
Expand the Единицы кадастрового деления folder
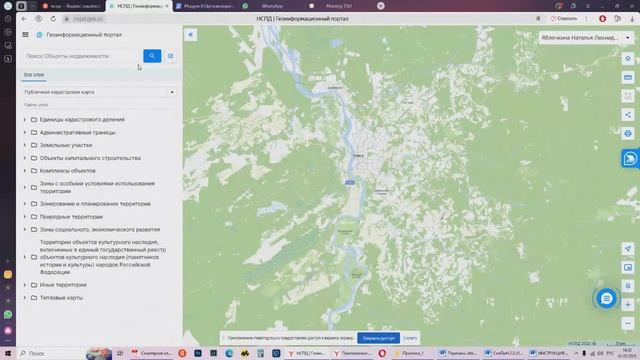25,120
